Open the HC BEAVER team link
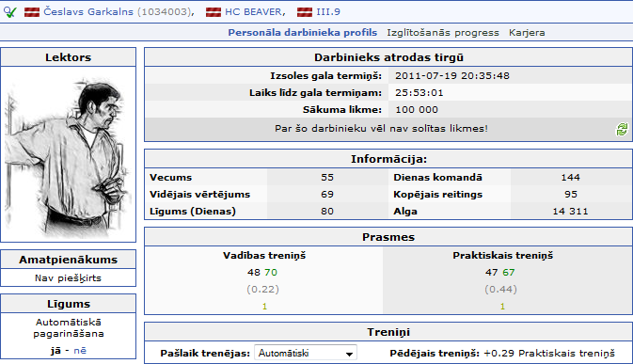This screenshot has height=364, width=633. 253,11
